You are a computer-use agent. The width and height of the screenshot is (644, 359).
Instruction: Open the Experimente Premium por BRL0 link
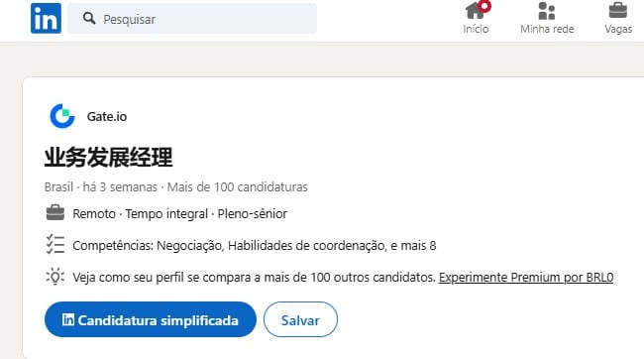tap(526, 278)
